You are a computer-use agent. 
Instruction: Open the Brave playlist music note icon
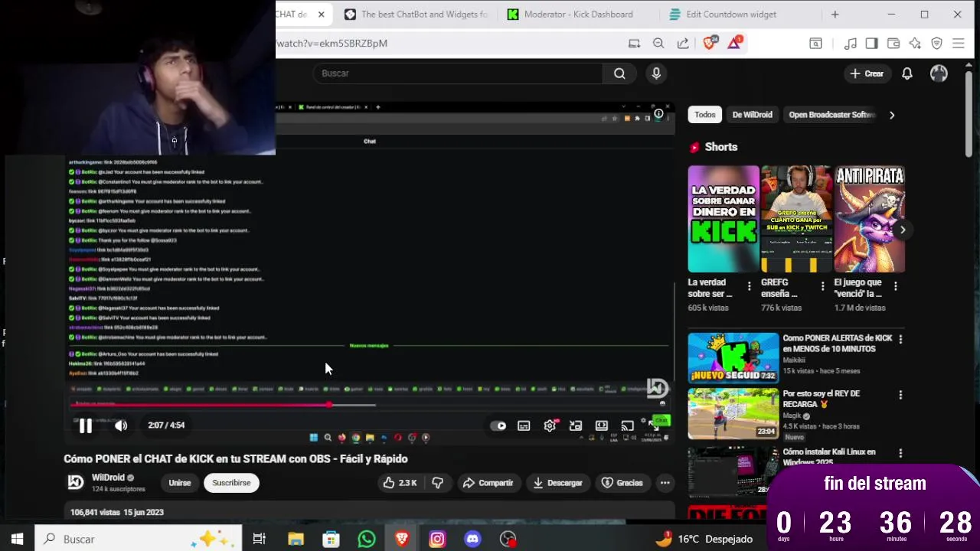[x=851, y=44]
